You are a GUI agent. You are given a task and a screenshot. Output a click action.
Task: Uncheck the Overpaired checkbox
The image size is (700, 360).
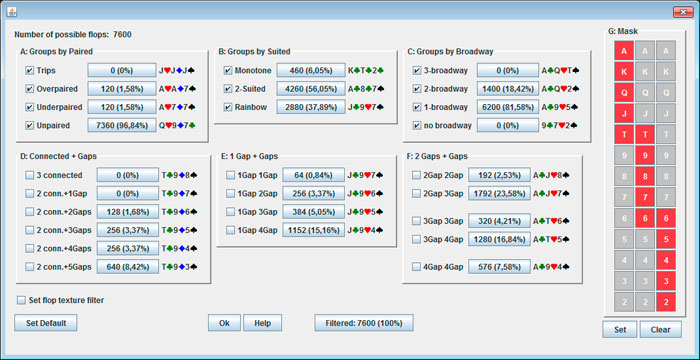coord(30,89)
